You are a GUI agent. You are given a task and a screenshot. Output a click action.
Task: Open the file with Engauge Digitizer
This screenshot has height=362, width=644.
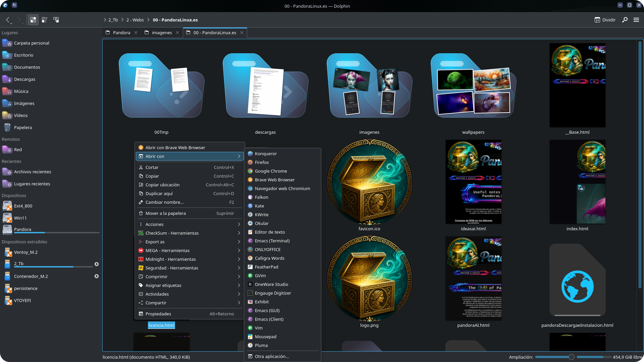282,293
